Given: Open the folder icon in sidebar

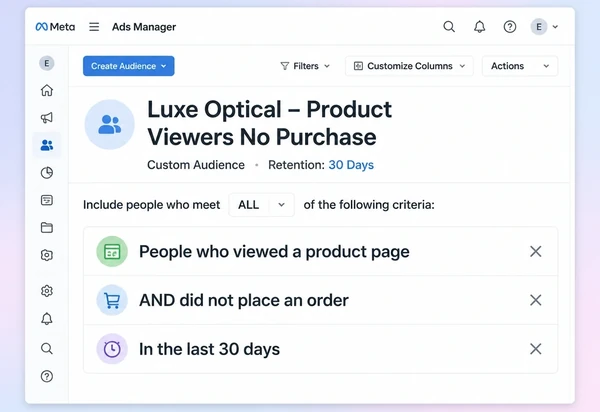Looking at the screenshot, I should 47,228.
